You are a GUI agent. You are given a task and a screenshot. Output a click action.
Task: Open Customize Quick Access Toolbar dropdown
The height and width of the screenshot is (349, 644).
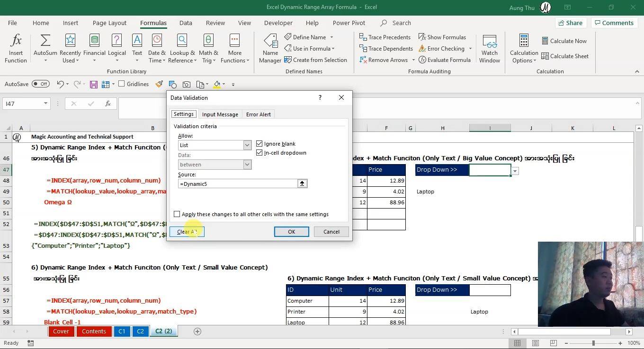[x=233, y=84]
